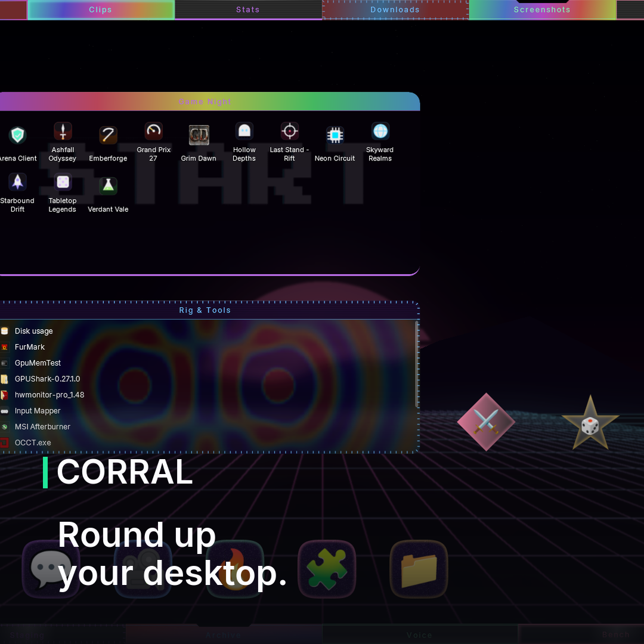The image size is (644, 644).
Task: Select Last Stand - Rift crosshair icon
Action: click(x=290, y=131)
